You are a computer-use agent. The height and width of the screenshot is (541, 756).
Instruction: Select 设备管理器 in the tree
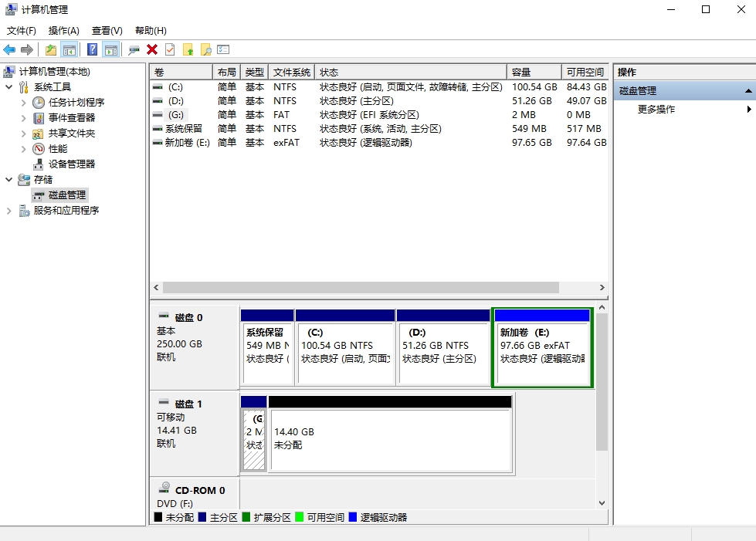(71, 164)
